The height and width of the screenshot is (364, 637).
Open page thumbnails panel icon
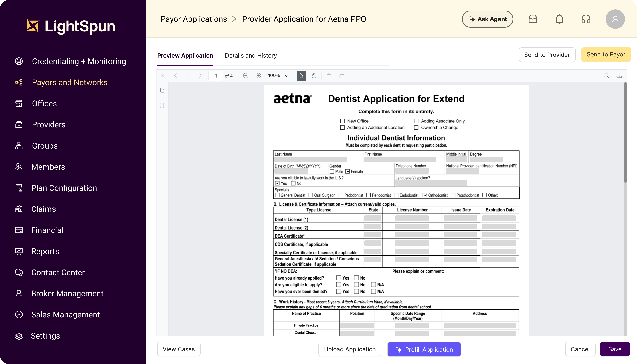click(x=162, y=90)
